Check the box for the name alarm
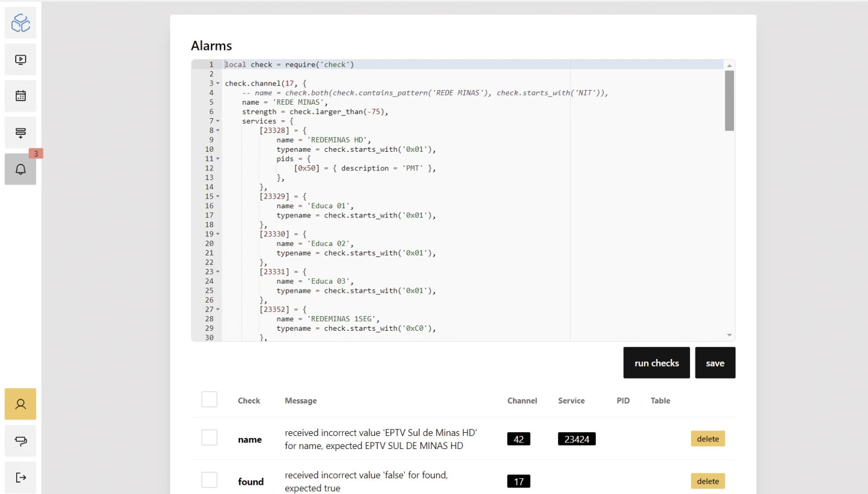This screenshot has width=868, height=494. 209,438
